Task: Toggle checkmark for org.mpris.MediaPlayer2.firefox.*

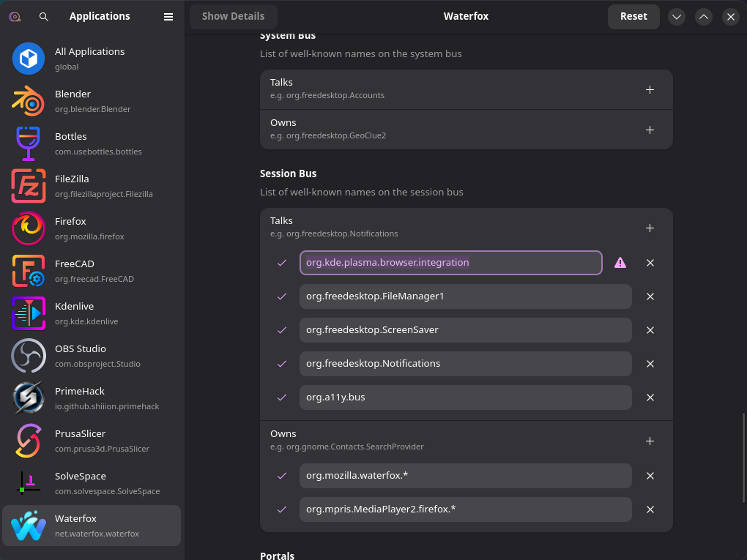Action: click(282, 509)
